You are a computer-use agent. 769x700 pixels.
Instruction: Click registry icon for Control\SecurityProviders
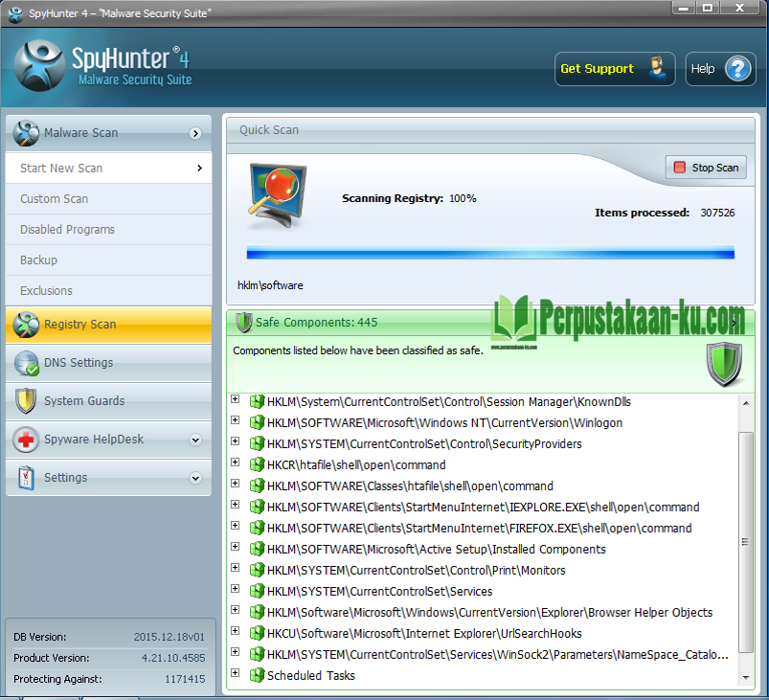pos(257,444)
